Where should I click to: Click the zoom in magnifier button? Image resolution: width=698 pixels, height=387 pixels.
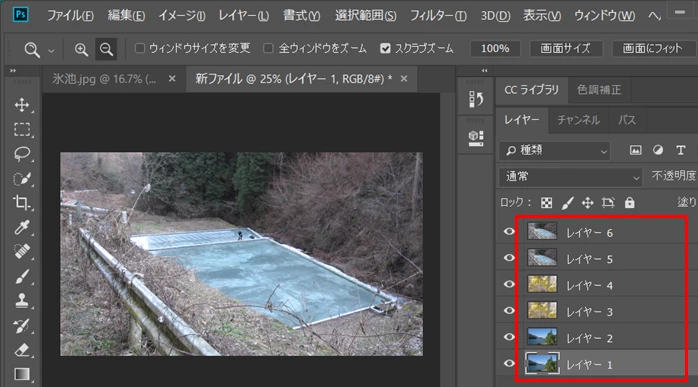point(81,49)
